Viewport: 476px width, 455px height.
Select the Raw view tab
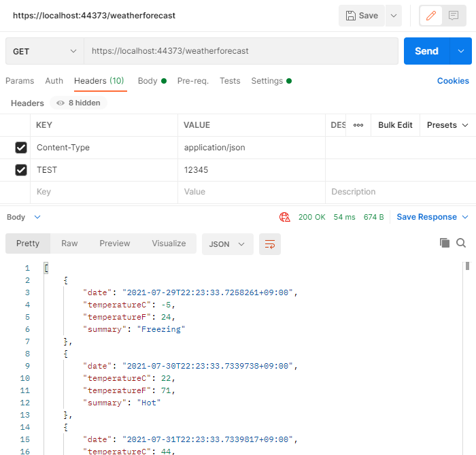click(x=69, y=243)
